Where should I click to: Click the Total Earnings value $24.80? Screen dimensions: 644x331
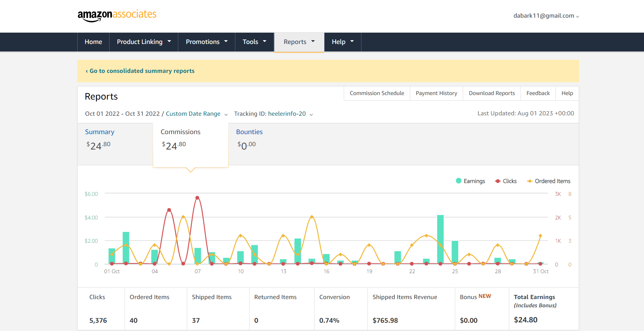tap(525, 320)
